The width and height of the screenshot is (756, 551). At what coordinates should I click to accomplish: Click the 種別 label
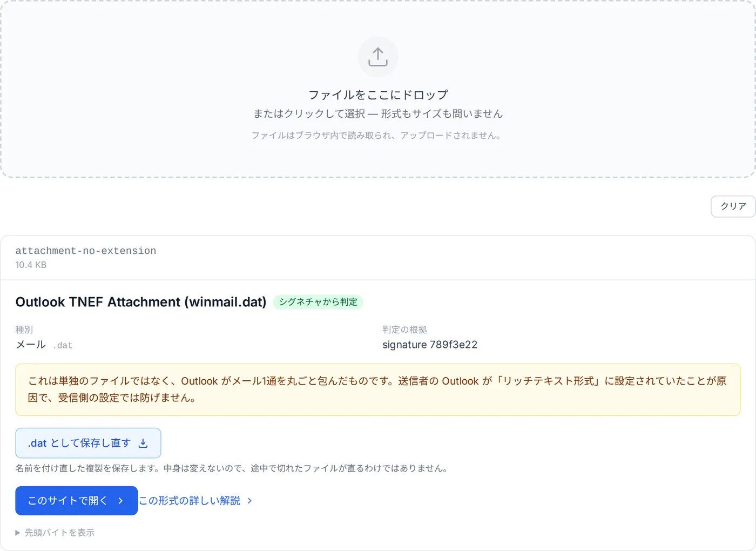point(24,330)
